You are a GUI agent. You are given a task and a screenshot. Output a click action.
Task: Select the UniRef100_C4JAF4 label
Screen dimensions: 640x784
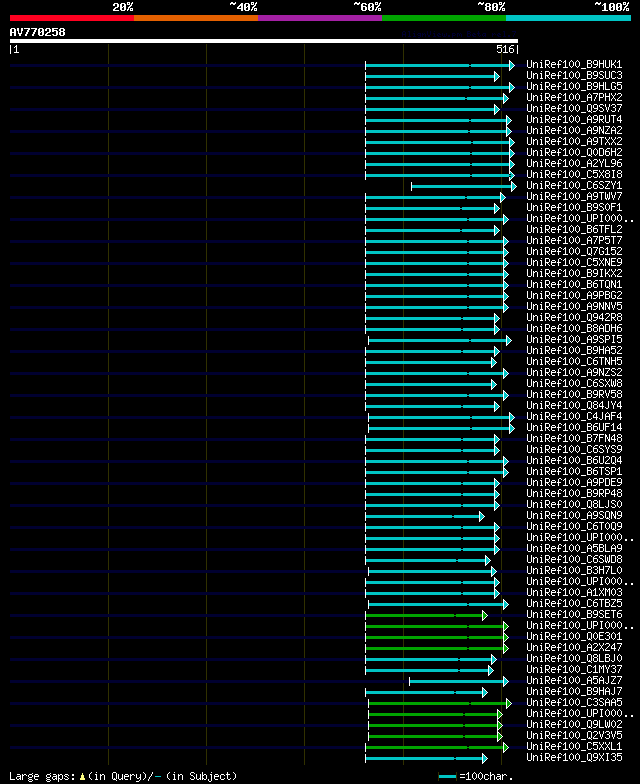coord(574,416)
